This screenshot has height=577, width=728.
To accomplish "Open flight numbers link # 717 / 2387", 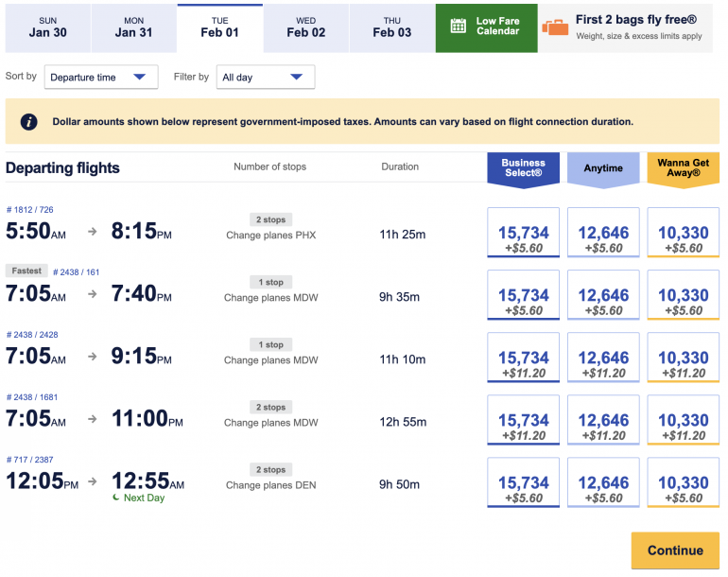I will pos(29,460).
